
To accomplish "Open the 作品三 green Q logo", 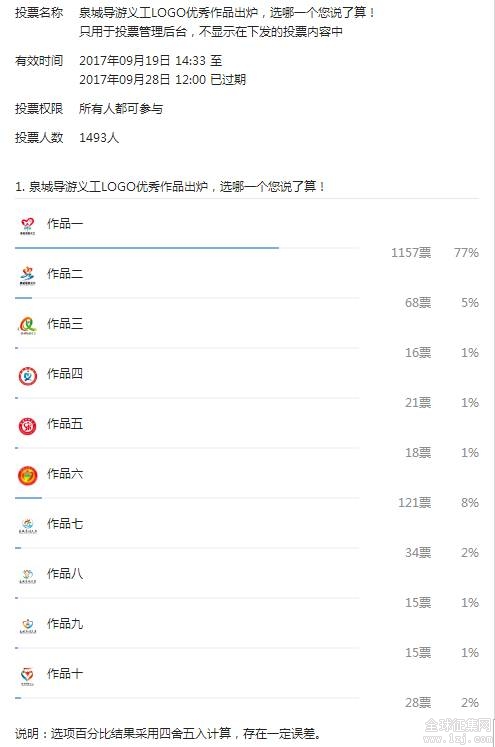I will [x=28, y=325].
